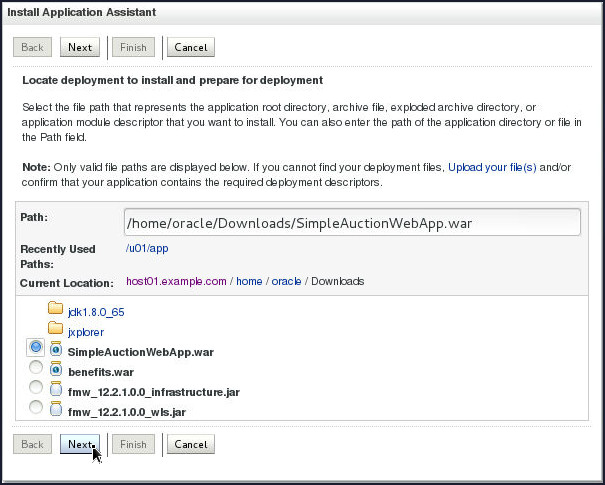Click the fmw_12.2.1.0.0_wls.jar file icon
Viewport: 605px width, 485px height.
coord(56,409)
